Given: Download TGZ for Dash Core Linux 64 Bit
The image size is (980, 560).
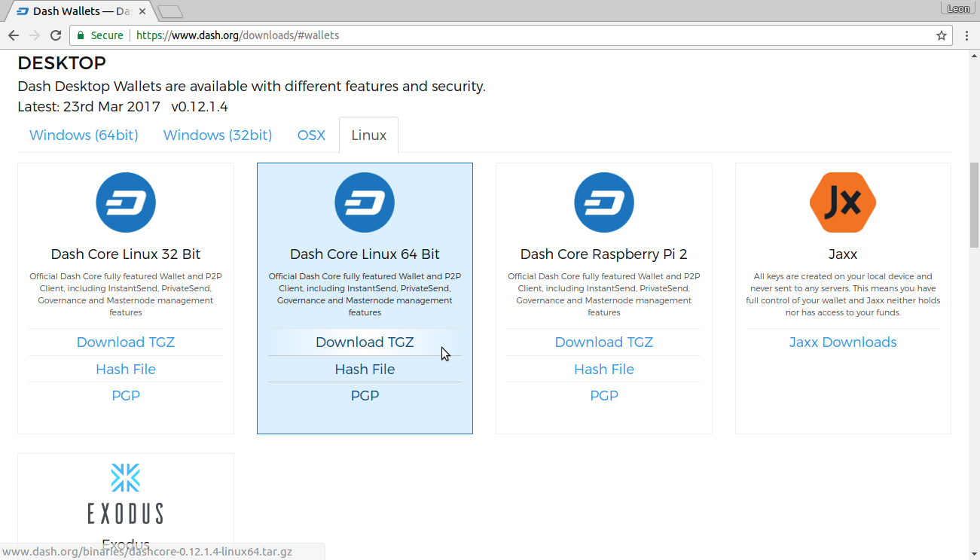Looking at the screenshot, I should [365, 342].
